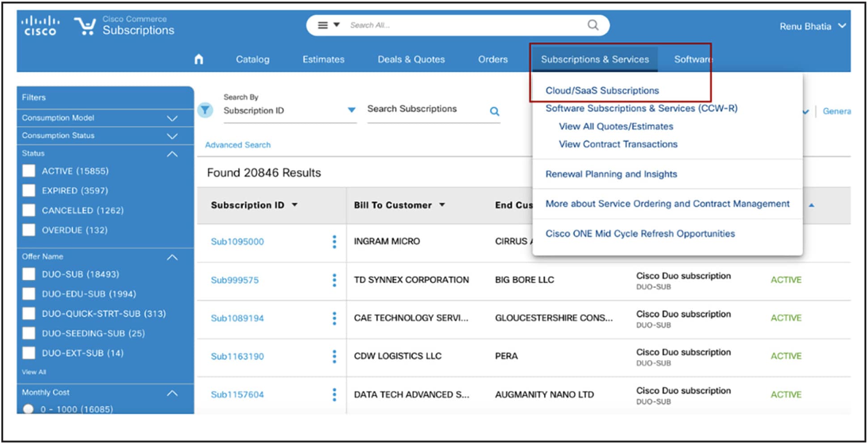This screenshot has height=444, width=868.
Task: Open actions menu for Sub1157604
Action: 334,394
